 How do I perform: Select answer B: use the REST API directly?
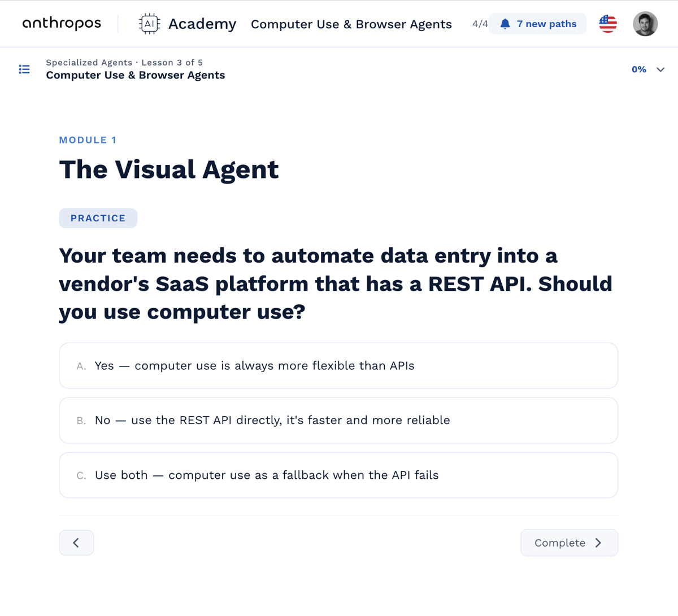point(338,421)
